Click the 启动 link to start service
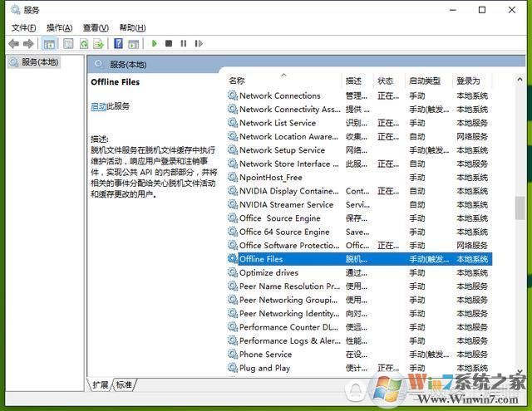Image resolution: width=532 pixels, height=411 pixels. click(x=98, y=106)
